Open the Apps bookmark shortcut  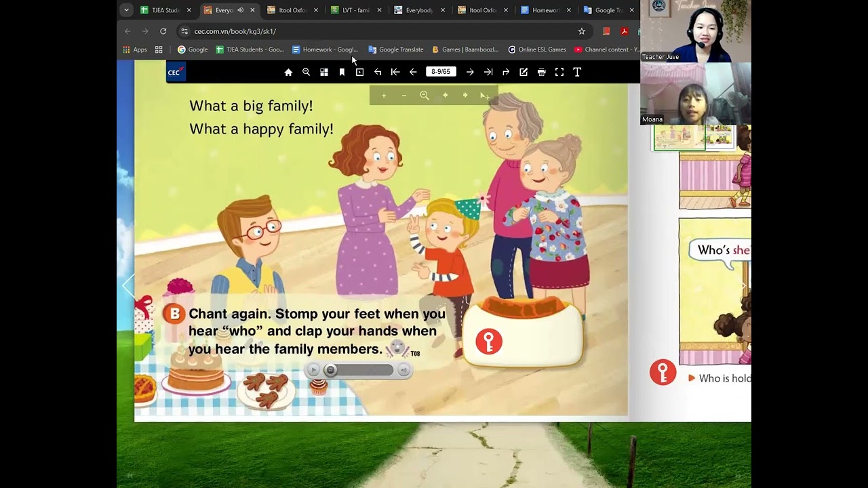point(134,49)
